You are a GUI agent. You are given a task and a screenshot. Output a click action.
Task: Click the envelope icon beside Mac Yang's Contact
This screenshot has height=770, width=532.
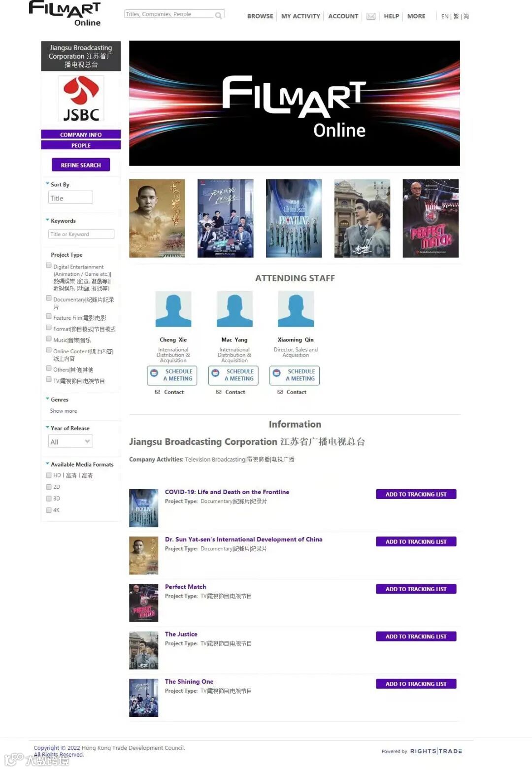219,392
